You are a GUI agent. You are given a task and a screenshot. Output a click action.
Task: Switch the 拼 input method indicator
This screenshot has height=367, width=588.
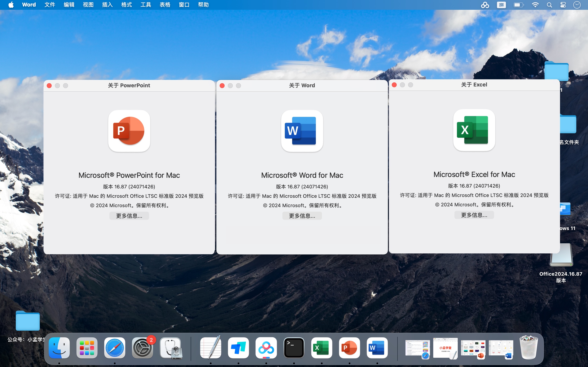tap(501, 5)
